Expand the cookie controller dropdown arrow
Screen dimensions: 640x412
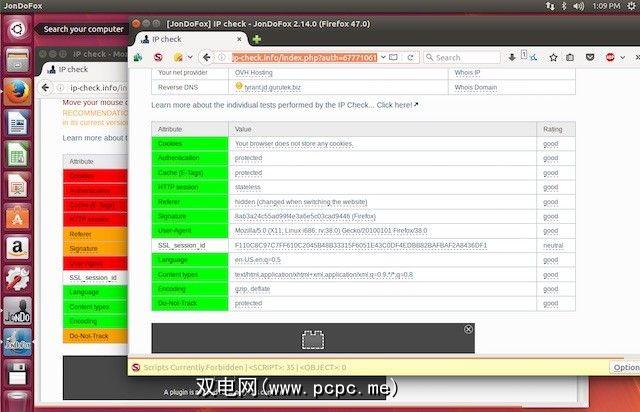pos(190,58)
